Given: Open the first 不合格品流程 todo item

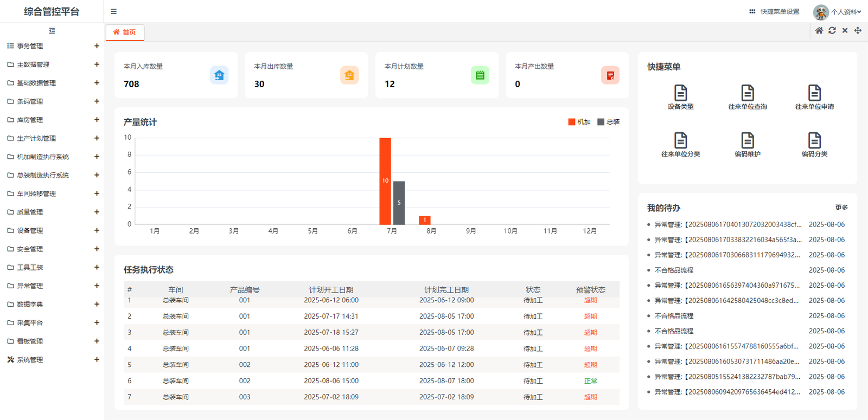Looking at the screenshot, I should [674, 270].
